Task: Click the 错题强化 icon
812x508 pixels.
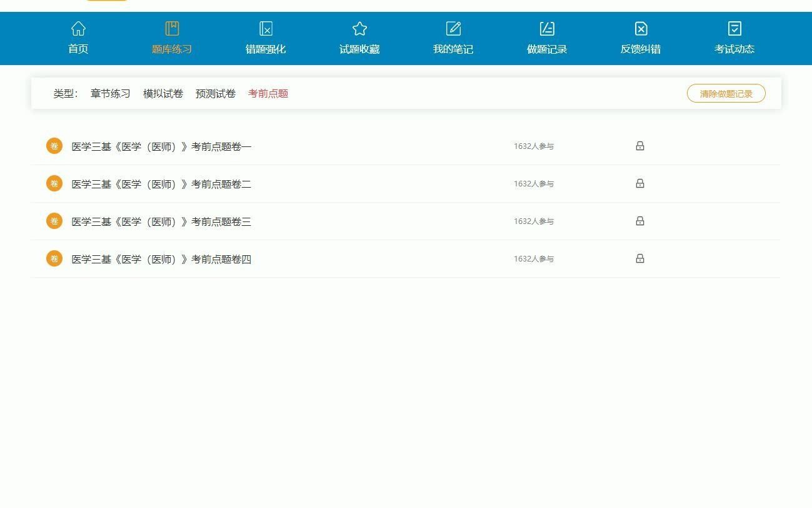Action: point(266,29)
